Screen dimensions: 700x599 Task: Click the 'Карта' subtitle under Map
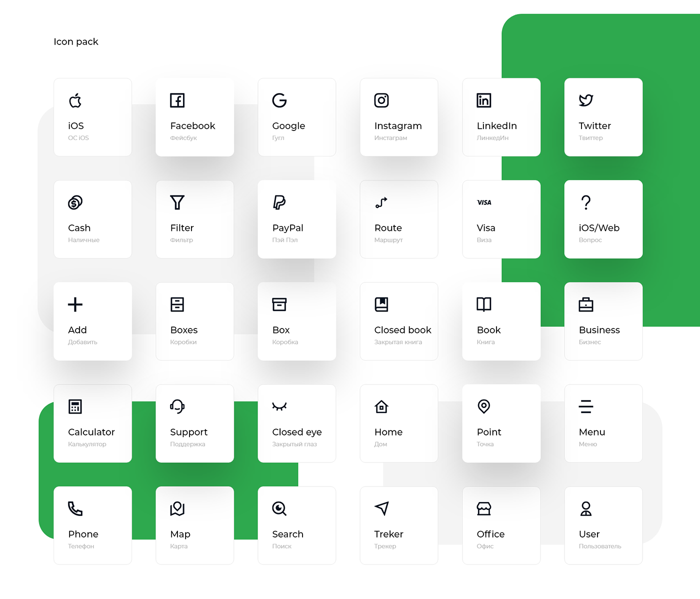pyautogui.click(x=178, y=546)
